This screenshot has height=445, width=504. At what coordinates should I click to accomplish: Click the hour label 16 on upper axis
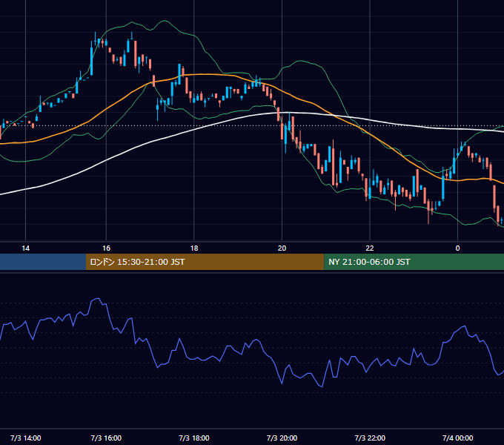tap(107, 248)
